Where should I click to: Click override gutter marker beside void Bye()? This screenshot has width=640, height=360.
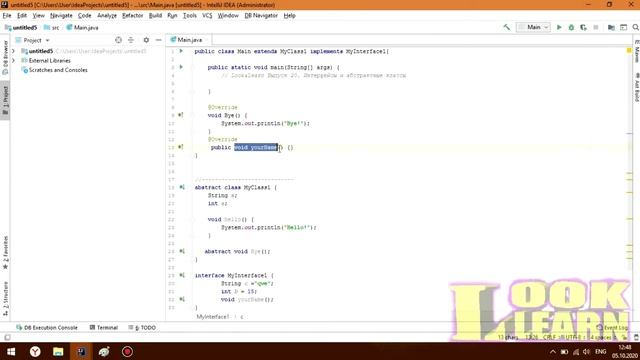[181, 115]
